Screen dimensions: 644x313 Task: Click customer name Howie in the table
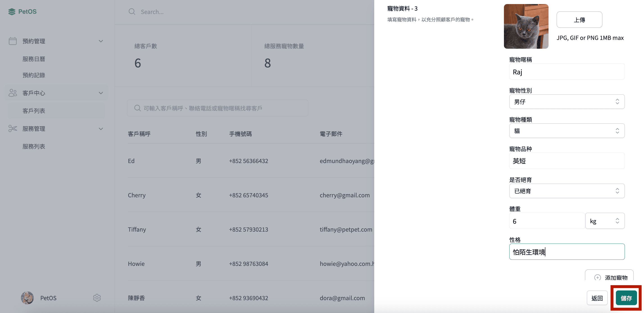(136, 264)
